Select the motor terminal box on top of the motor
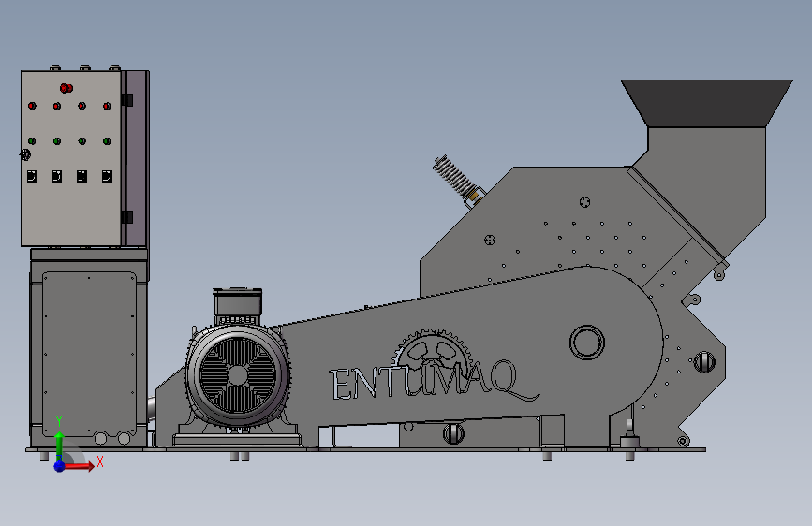 [x=238, y=301]
